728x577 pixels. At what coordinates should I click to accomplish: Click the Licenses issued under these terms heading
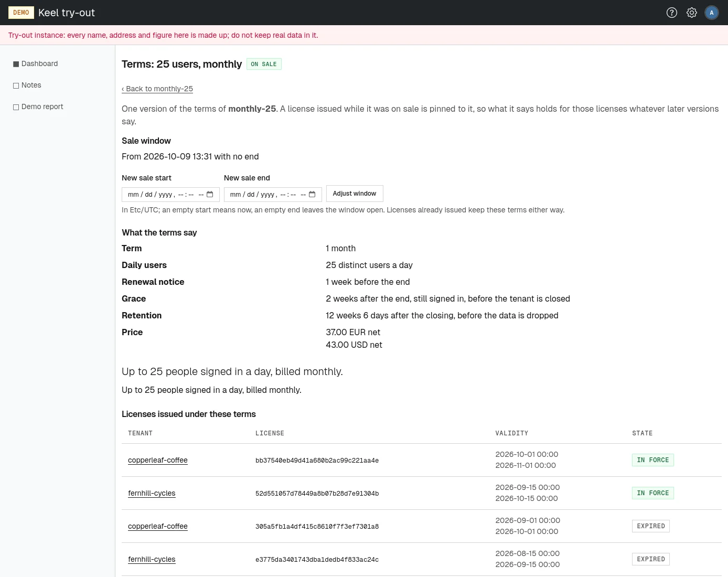point(189,414)
